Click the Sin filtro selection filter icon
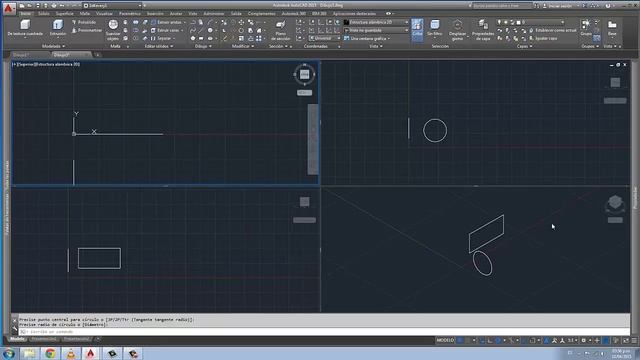640x360 pixels. click(435, 24)
